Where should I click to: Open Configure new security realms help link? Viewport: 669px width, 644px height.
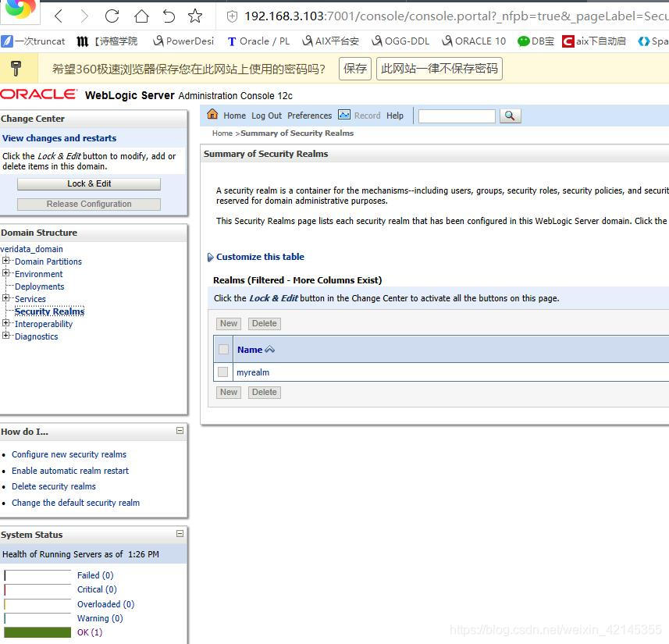pyautogui.click(x=69, y=454)
